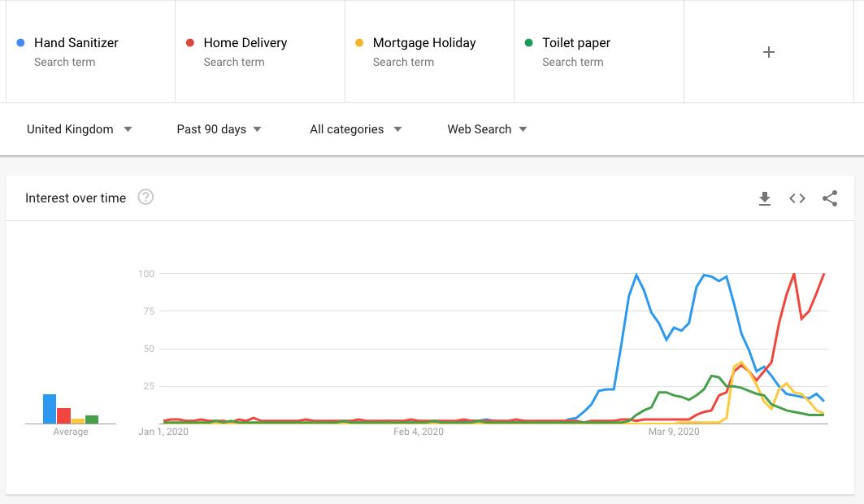This screenshot has width=864, height=504.
Task: Click the Mar 9, 2020 axis label
Action: coord(673,432)
